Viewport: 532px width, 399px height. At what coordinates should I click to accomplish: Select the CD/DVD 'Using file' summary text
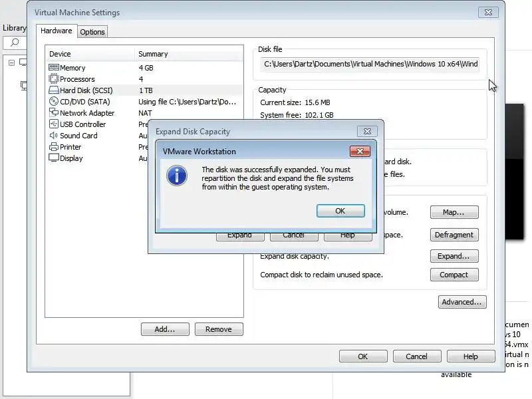tap(187, 102)
